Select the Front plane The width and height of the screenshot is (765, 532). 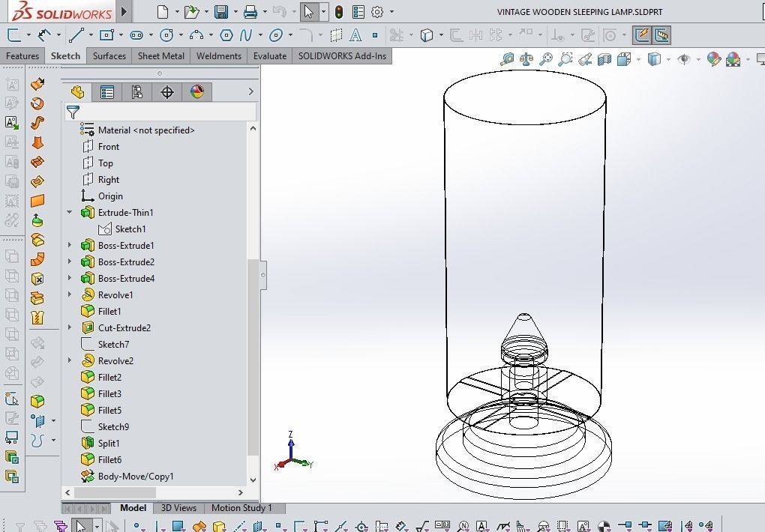point(108,147)
